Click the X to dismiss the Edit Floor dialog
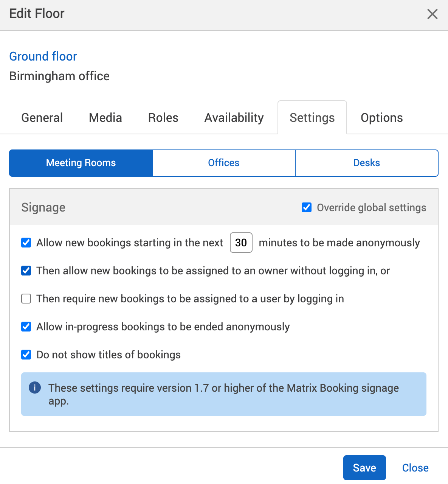 [x=432, y=14]
